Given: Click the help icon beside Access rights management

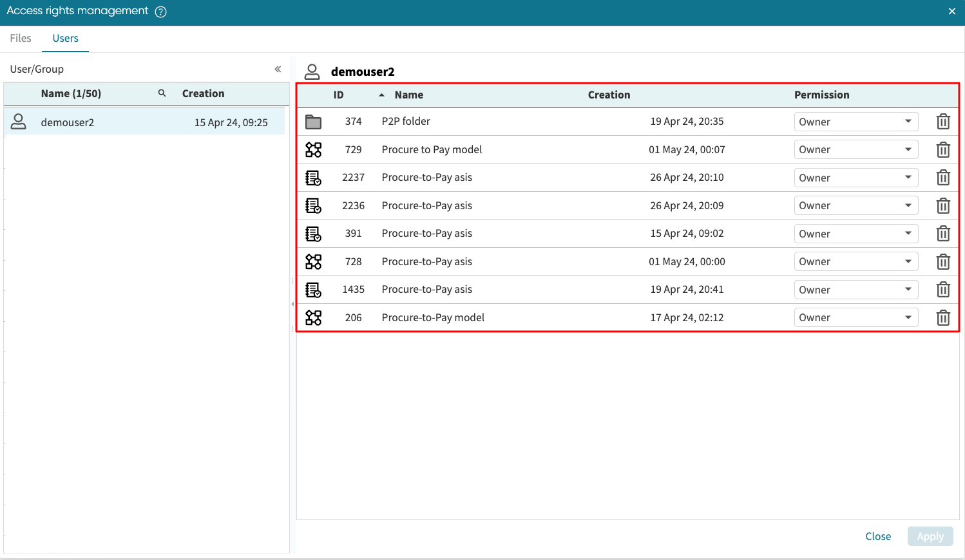Looking at the screenshot, I should pos(161,12).
